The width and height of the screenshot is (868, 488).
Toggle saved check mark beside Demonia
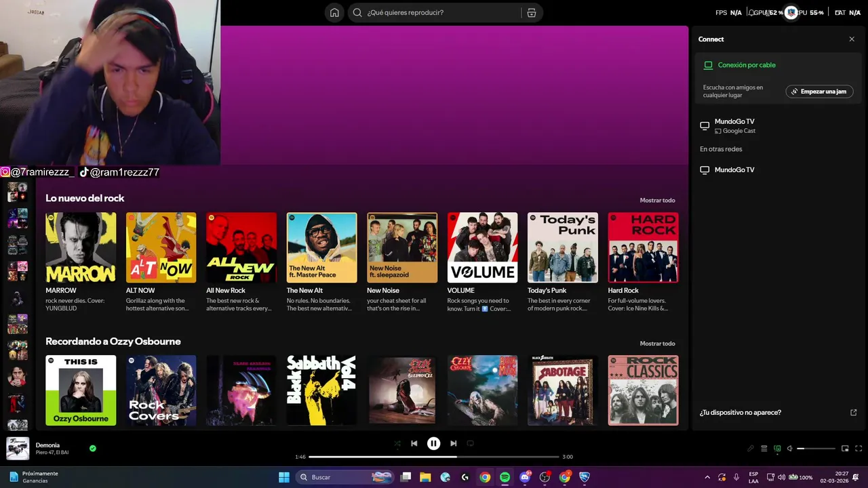(93, 448)
